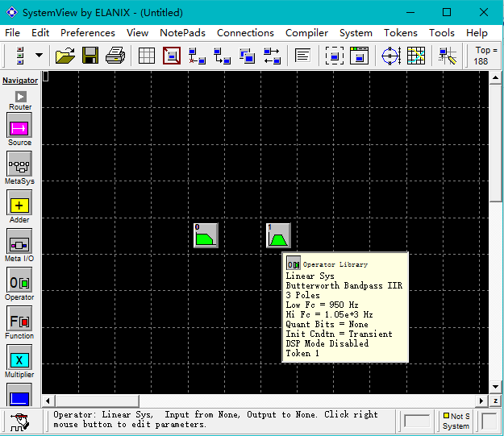Open the Tokens menu

(401, 33)
